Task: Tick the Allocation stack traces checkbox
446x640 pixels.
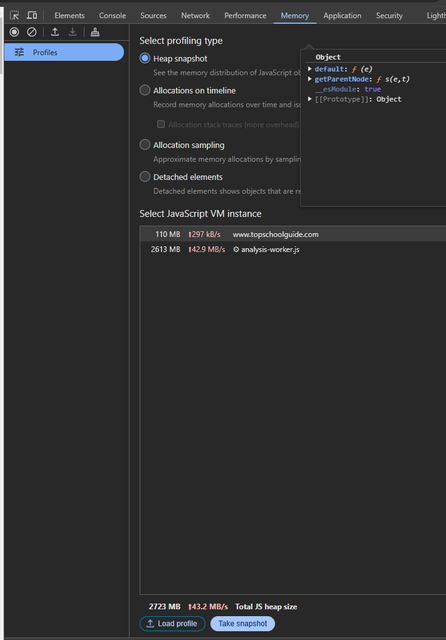Action: point(161,124)
